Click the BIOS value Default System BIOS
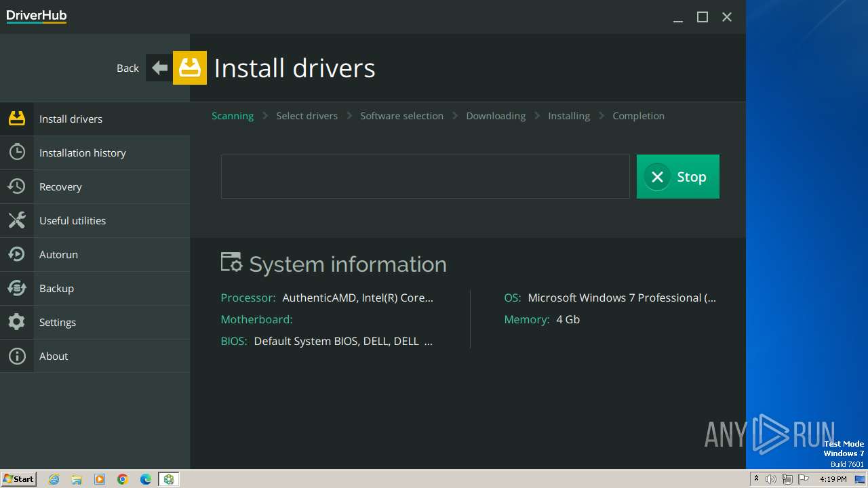This screenshot has width=868, height=488. 343,341
